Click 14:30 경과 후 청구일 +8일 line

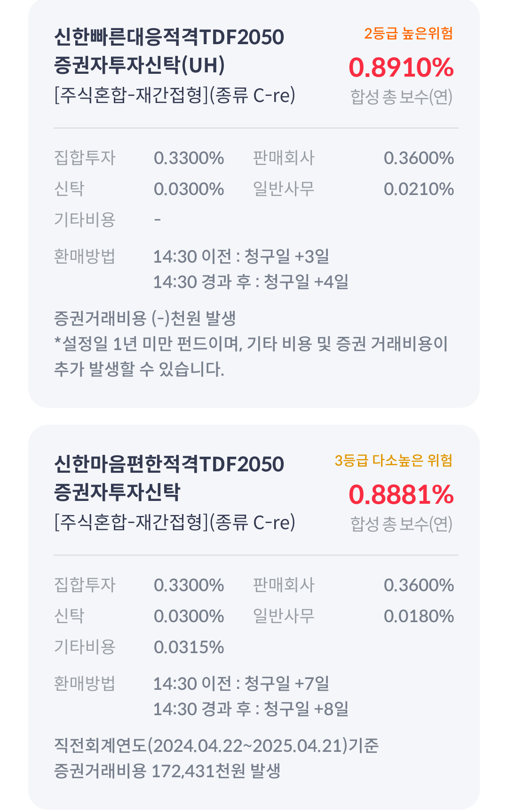251,709
